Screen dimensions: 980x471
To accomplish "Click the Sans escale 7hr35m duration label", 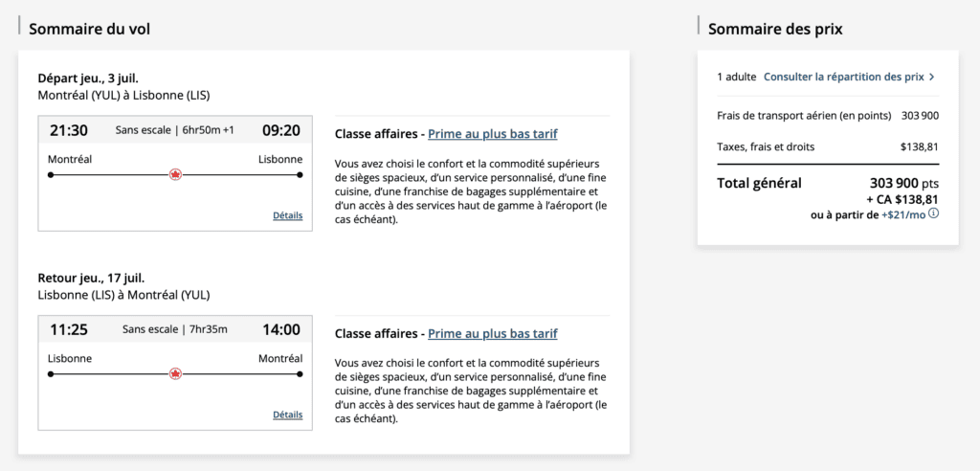I will (175, 329).
